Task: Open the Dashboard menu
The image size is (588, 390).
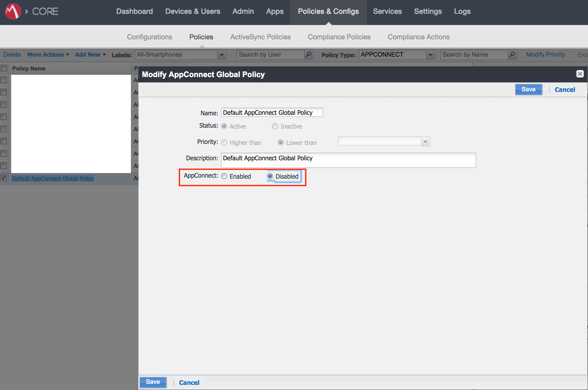Action: tap(134, 11)
